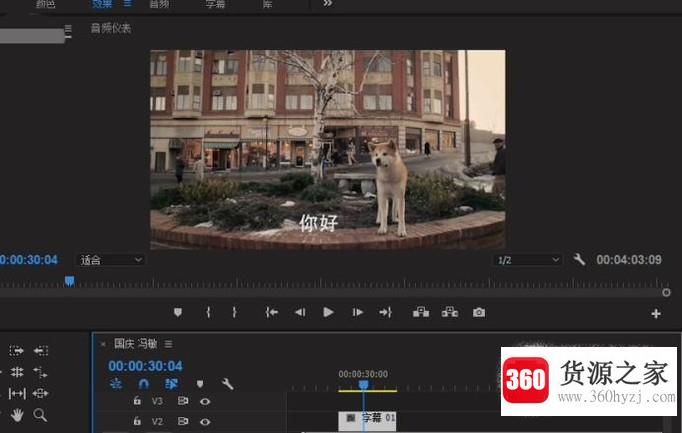Viewport: 682px width, 433px height.
Task: Hide track V2 output eye
Action: click(205, 421)
